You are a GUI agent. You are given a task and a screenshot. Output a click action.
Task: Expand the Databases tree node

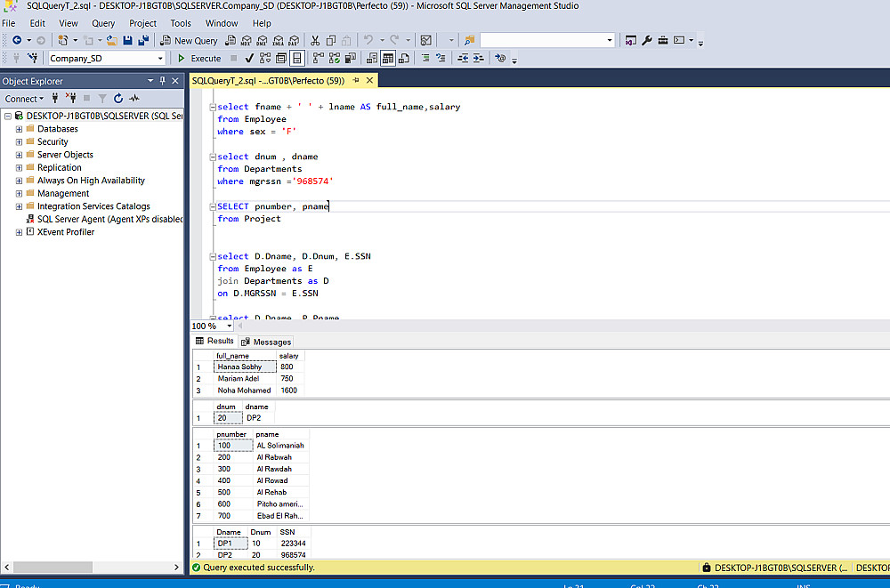19,129
